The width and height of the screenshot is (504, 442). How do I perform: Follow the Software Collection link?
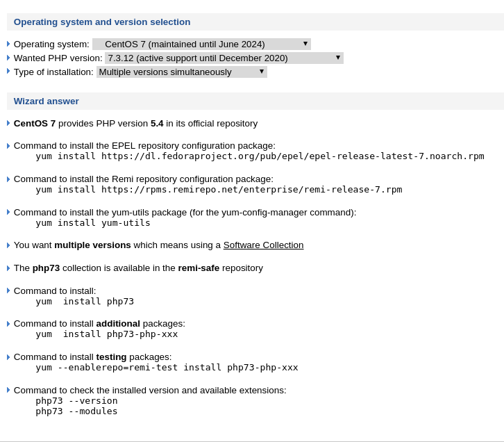coord(263,245)
